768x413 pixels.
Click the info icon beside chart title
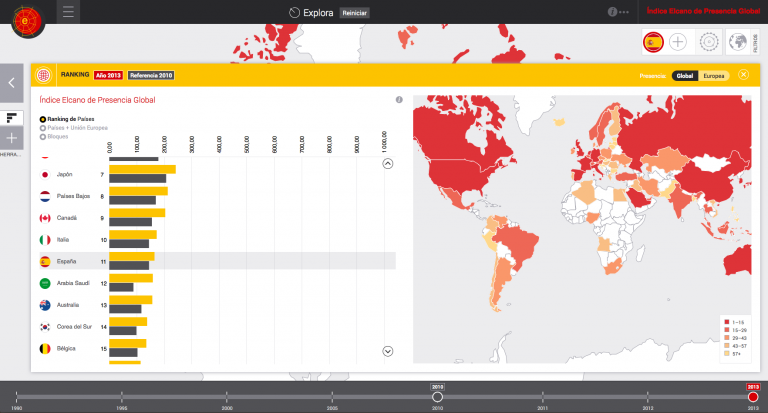tap(399, 100)
